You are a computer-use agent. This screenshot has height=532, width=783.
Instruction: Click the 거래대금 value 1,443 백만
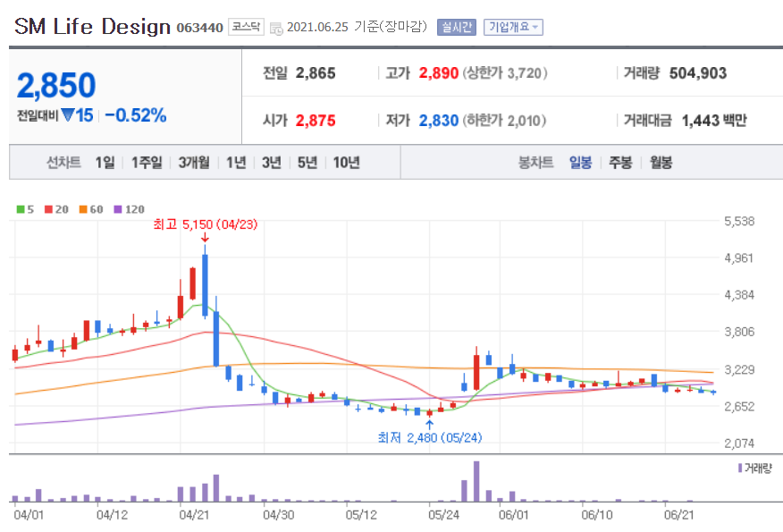[x=714, y=121]
